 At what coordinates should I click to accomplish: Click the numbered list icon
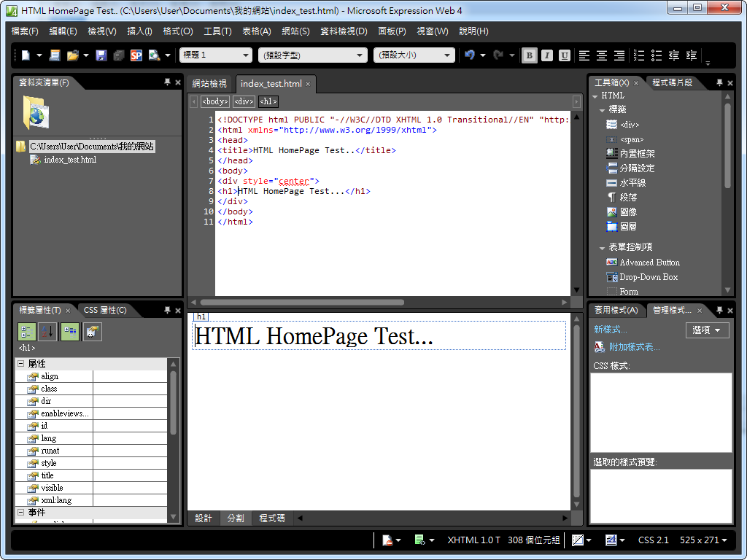[x=639, y=55]
